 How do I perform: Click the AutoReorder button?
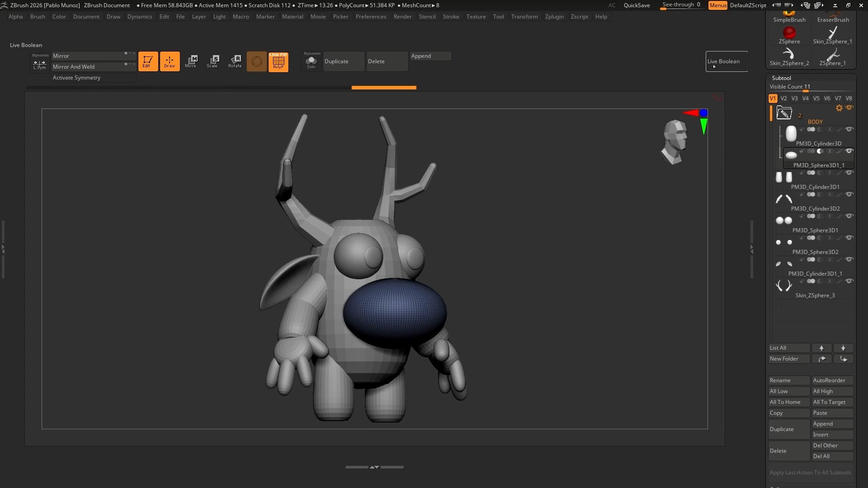click(832, 380)
